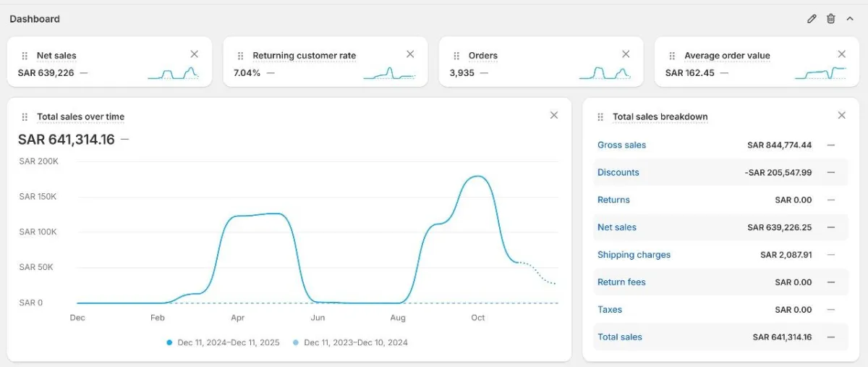Remove the Orders card

[626, 54]
